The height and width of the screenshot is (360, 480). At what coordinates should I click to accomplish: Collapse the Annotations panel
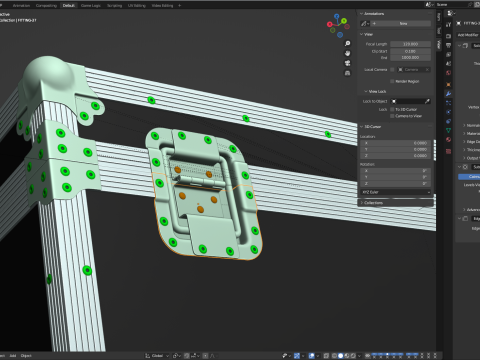[361, 14]
